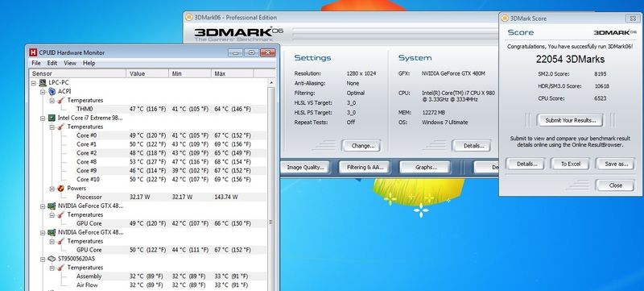Click the Intel Core i7 processor icon
This screenshot has height=291, width=644.
(52, 118)
